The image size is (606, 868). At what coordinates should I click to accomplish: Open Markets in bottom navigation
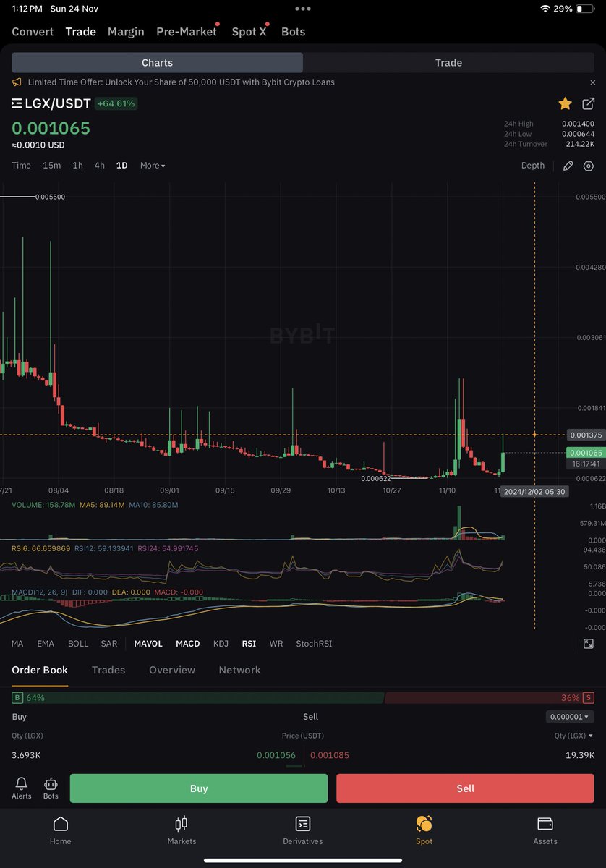(182, 830)
